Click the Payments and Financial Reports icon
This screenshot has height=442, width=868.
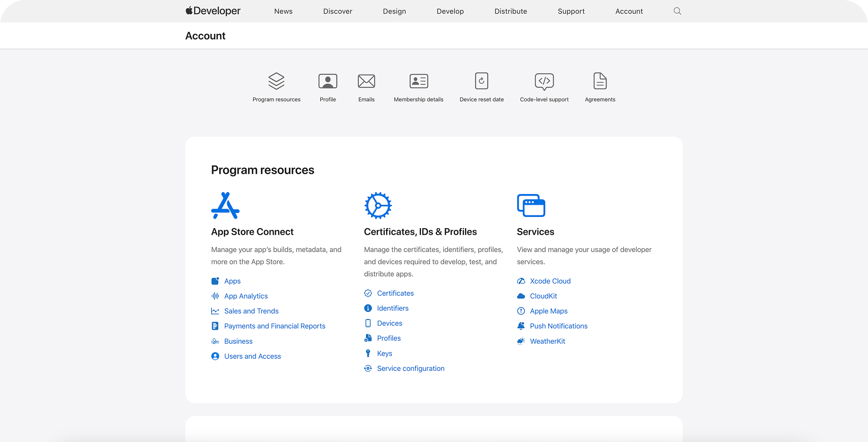(215, 326)
